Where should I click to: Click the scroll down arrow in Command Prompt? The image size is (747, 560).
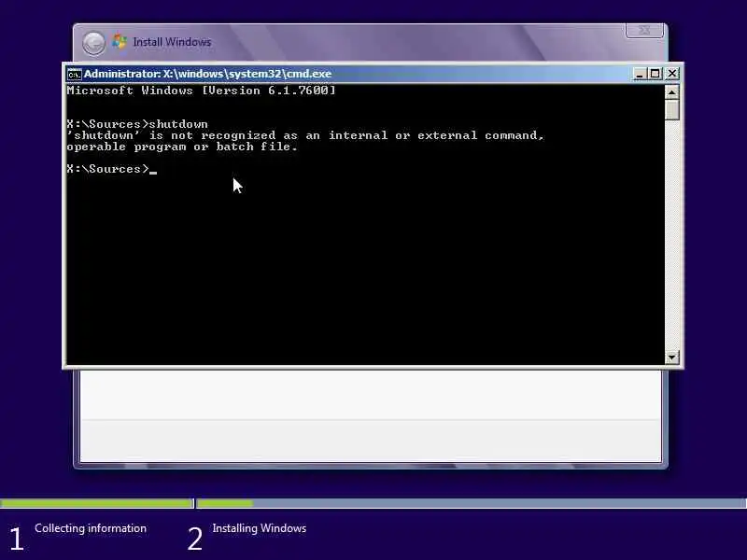pos(671,357)
